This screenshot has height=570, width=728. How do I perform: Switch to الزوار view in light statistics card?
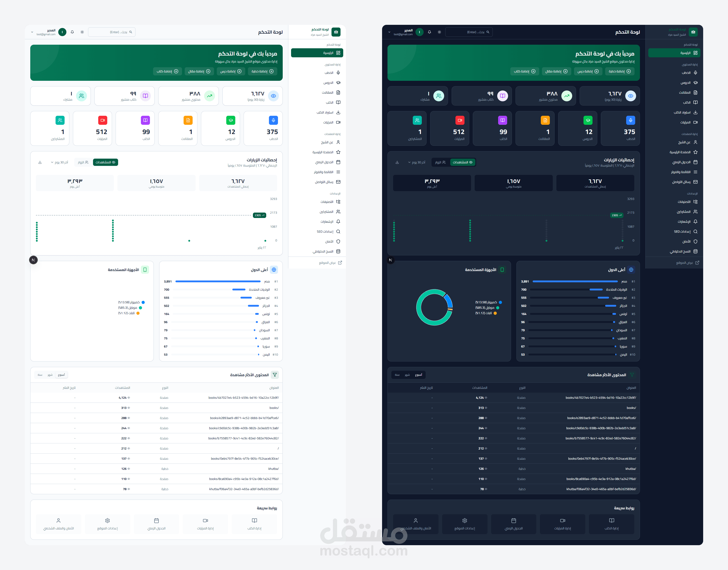pos(83,162)
